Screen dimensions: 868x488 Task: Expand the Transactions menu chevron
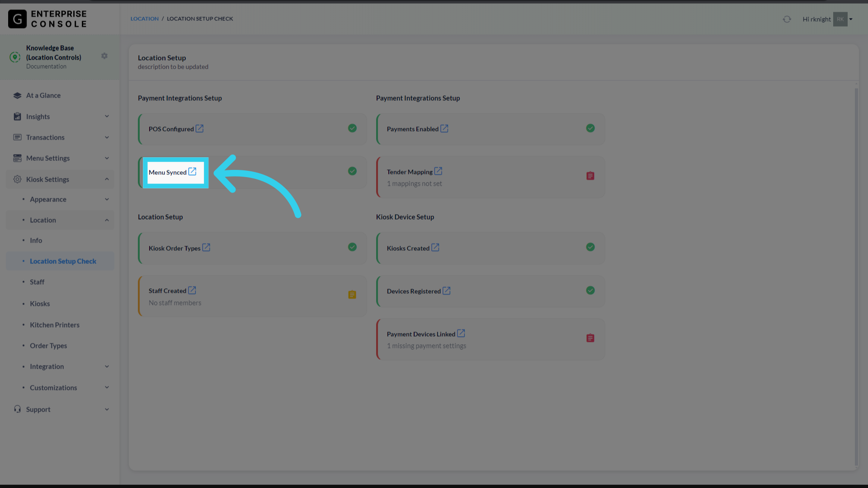pos(107,137)
